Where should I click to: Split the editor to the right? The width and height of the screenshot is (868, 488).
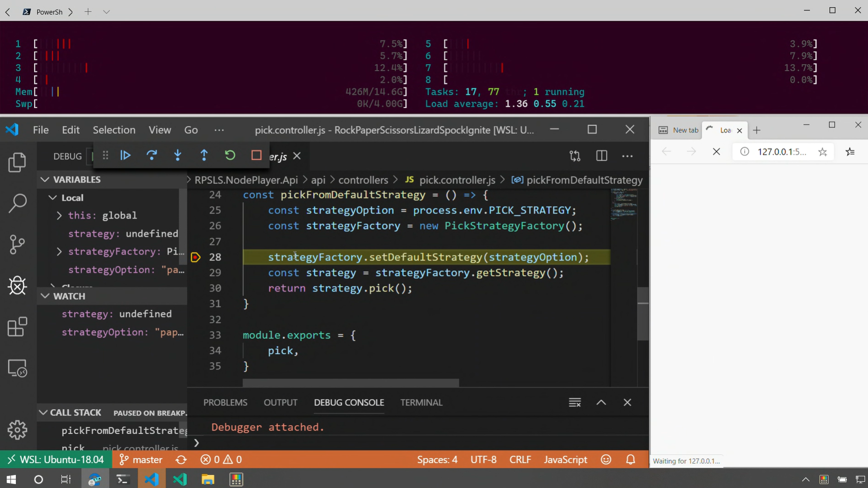coord(601,156)
